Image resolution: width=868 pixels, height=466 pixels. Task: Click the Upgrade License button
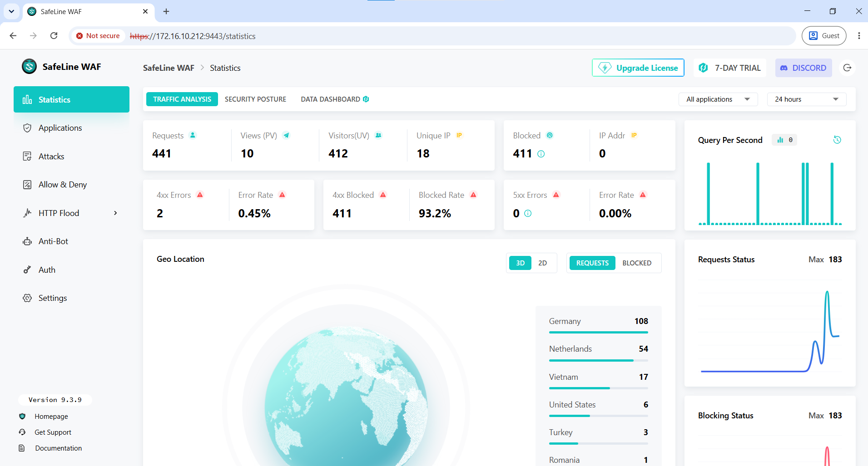point(638,68)
